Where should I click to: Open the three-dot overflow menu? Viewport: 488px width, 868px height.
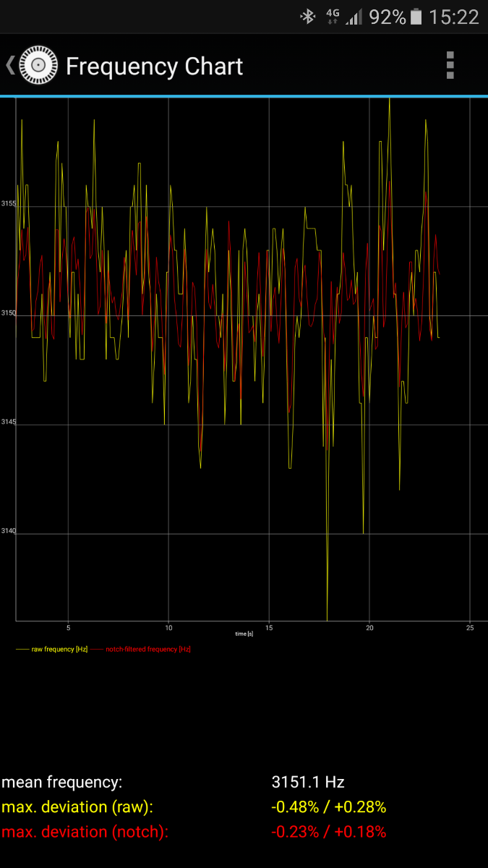(450, 65)
